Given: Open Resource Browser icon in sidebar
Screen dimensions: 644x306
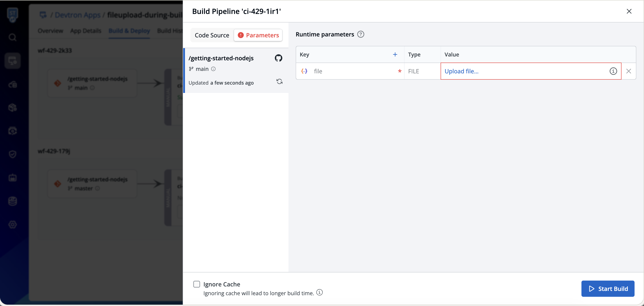Looking at the screenshot, I should (x=13, y=131).
